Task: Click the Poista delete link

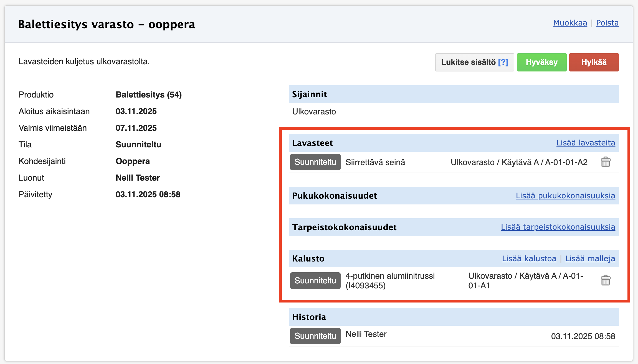Action: [607, 23]
